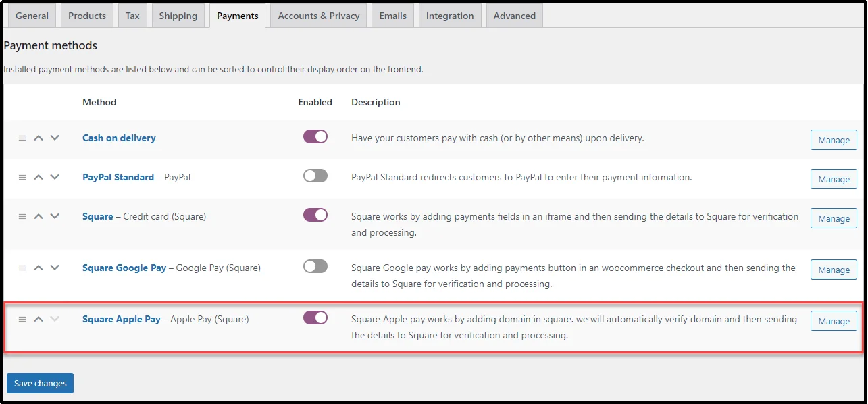Move PayPal Standard up one position
The height and width of the screenshot is (404, 868).
point(39,177)
